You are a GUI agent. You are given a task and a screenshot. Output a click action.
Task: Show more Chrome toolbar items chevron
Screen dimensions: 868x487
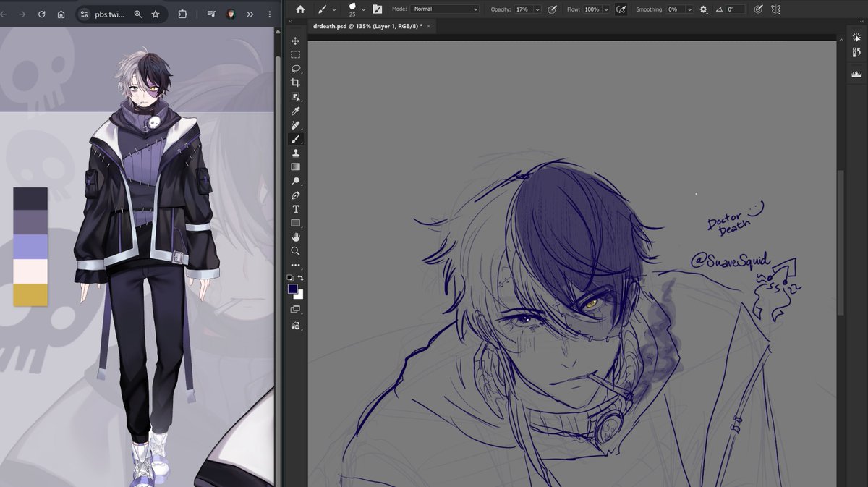tap(250, 14)
